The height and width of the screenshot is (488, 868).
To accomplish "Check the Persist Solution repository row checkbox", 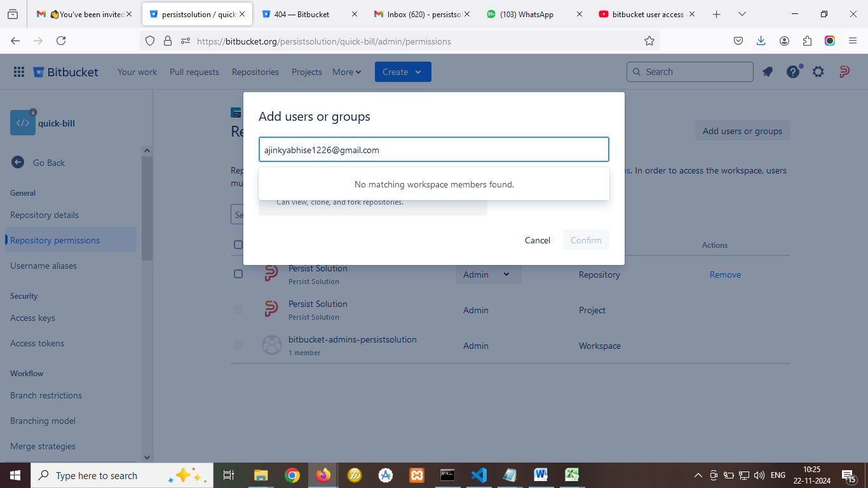I will click(x=238, y=274).
